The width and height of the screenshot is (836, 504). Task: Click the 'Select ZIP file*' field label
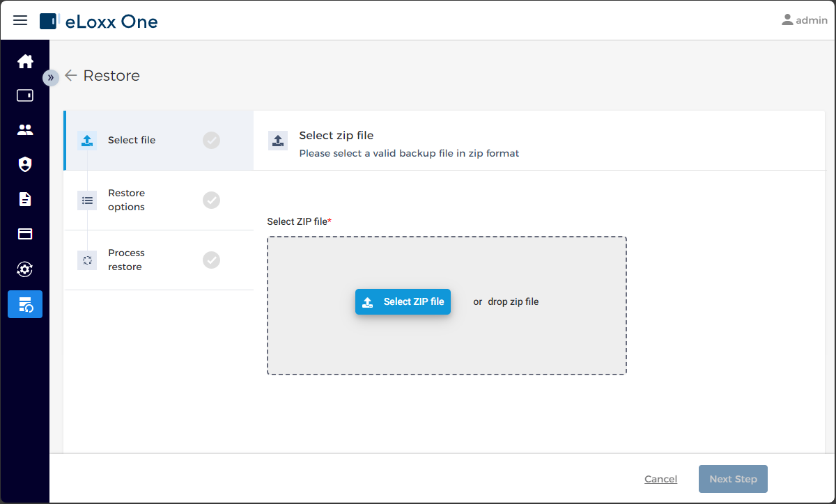pos(300,221)
